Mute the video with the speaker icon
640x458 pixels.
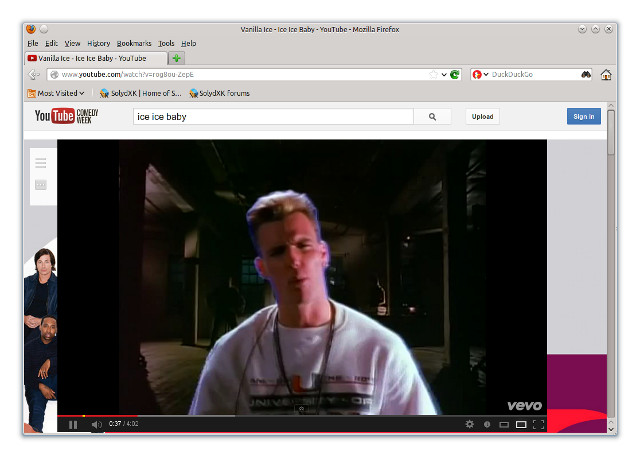(x=96, y=425)
